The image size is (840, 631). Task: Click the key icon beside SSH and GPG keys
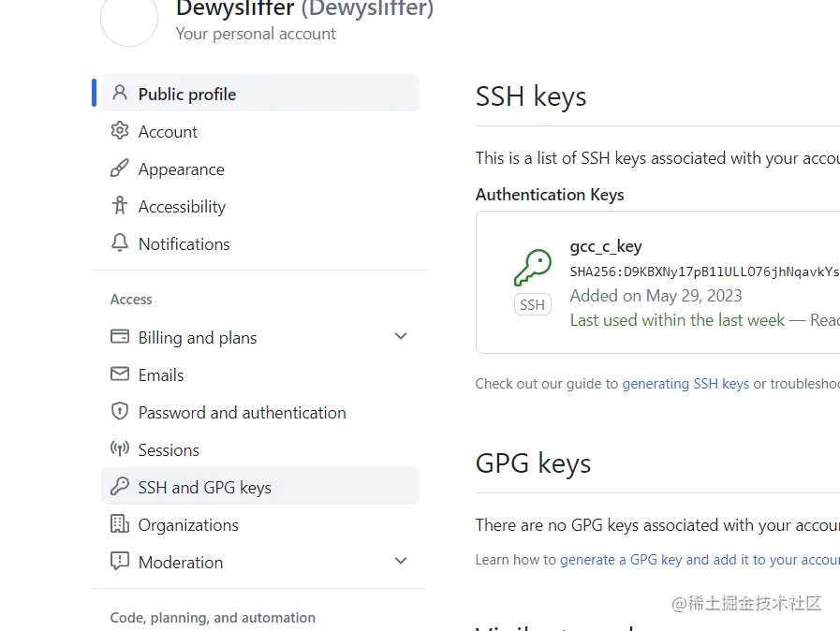[119, 487]
